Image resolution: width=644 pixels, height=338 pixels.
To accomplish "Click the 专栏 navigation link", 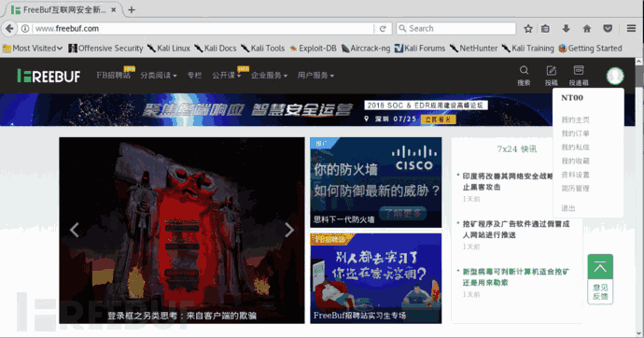I will [194, 76].
